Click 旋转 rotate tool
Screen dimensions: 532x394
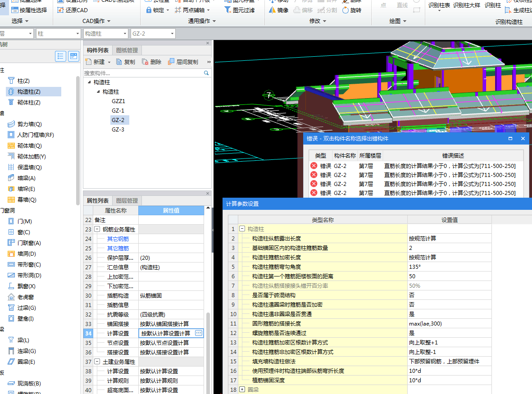(352, 10)
